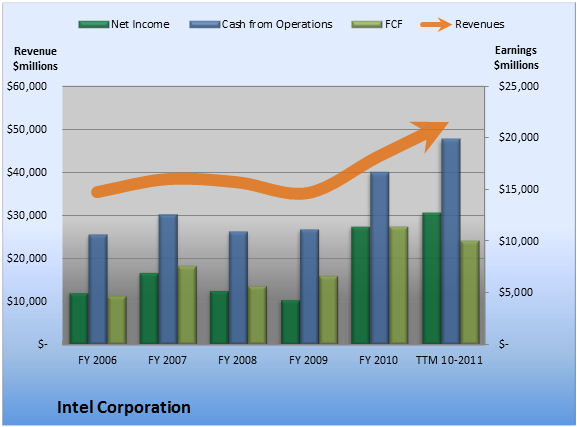Screen dimensions: 577x427
Task: Select the TTM 10-2011 Cash from Operations bar
Action: 451,241
